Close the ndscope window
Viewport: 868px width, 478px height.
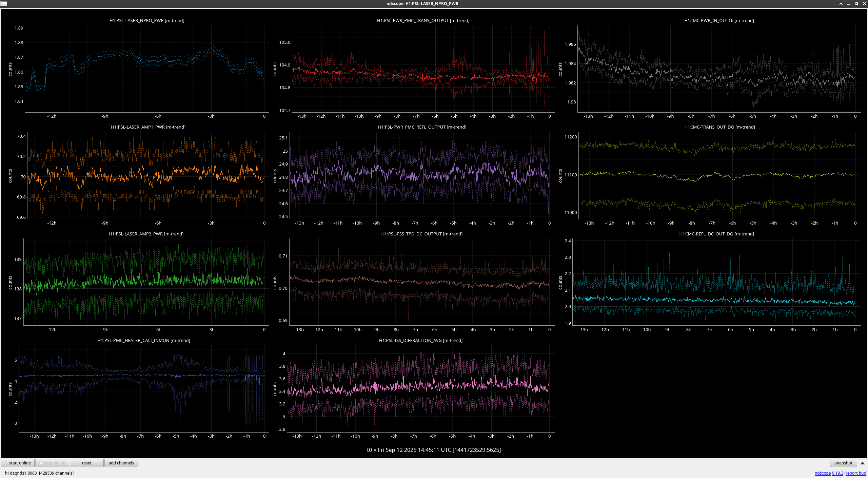[x=864, y=4]
